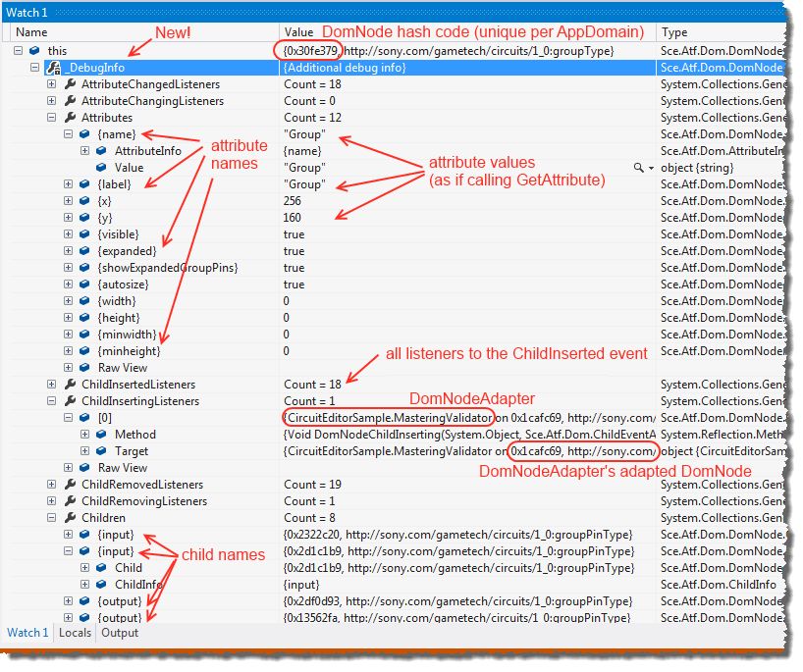This screenshot has height=672, width=803.
Task: Open visualizer dropdown arrow on Value row
Action: (x=651, y=168)
